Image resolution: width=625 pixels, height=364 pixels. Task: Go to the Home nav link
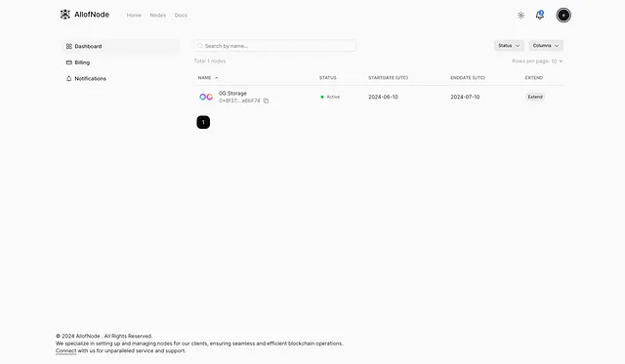pos(134,16)
